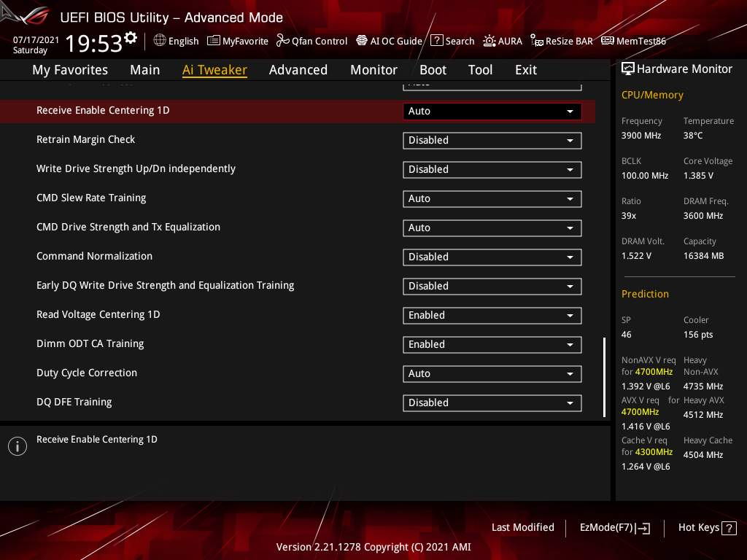Click the Cooler 156 pts value
Viewport: 747px width, 560px height.
(x=698, y=335)
